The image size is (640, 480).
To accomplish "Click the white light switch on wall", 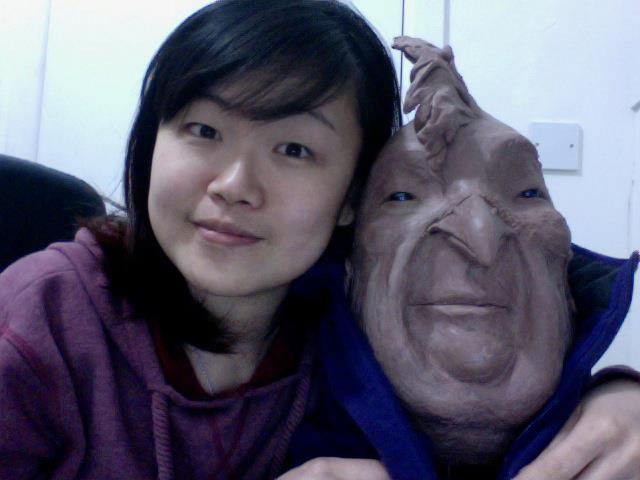I will 554,146.
